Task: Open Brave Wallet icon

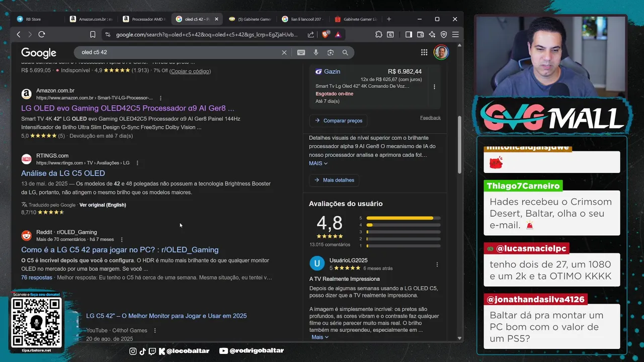Action: pos(420,34)
